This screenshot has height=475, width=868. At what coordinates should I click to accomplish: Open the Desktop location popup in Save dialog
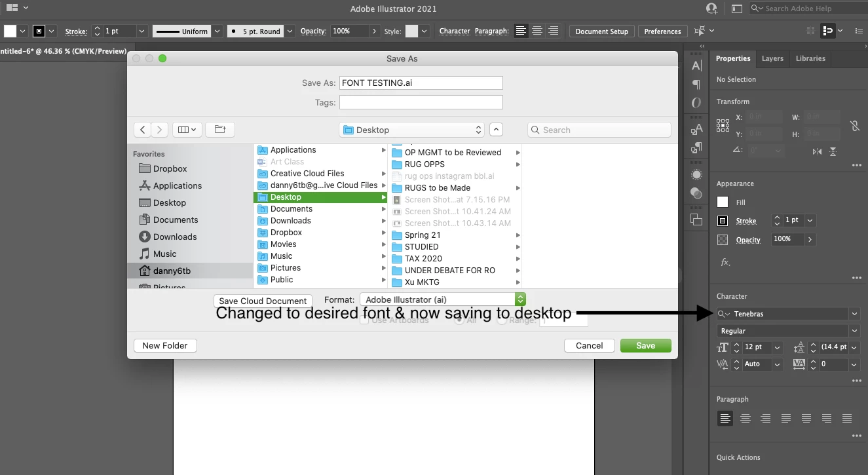[x=412, y=130]
